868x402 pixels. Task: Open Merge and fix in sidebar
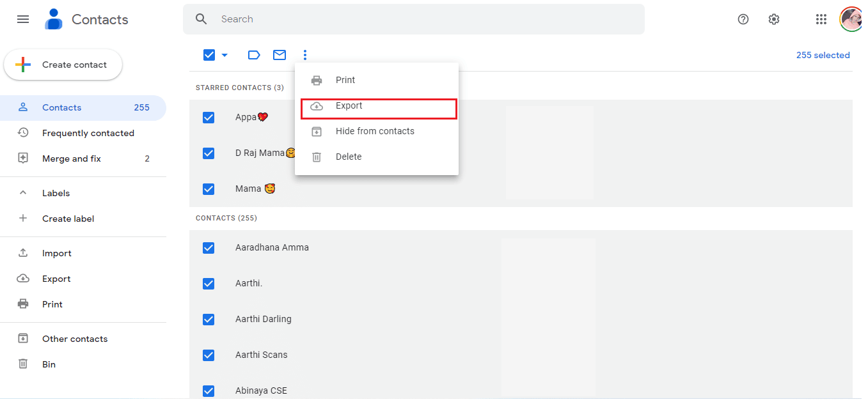click(72, 158)
